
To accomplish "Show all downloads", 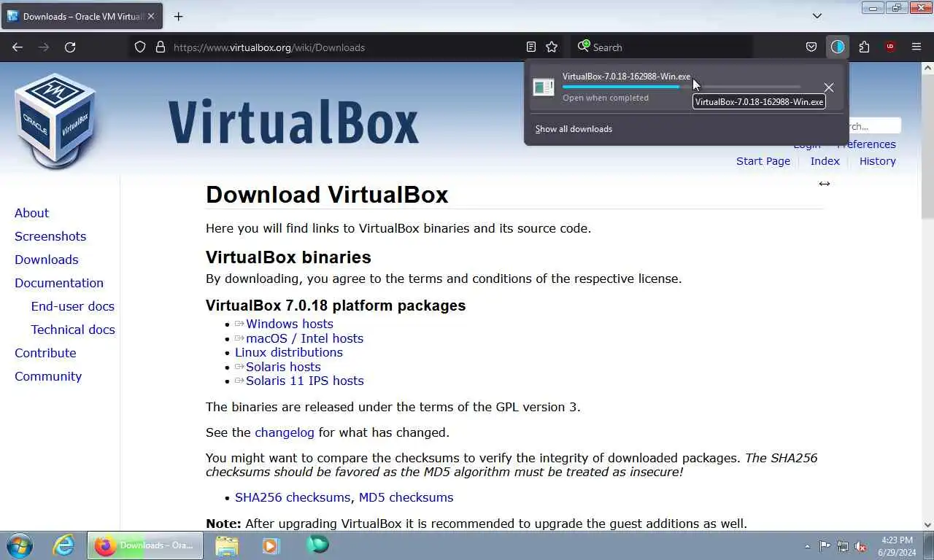I will (x=574, y=129).
